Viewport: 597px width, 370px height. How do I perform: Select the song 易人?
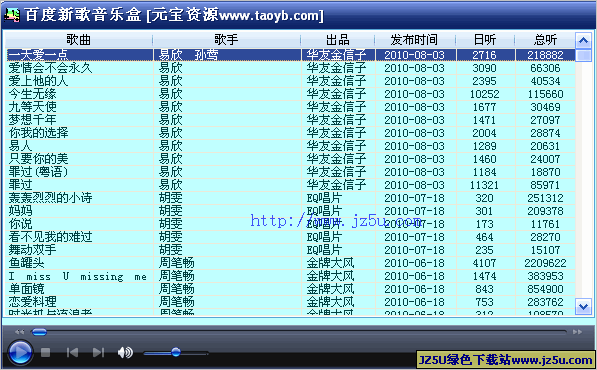(x=20, y=146)
